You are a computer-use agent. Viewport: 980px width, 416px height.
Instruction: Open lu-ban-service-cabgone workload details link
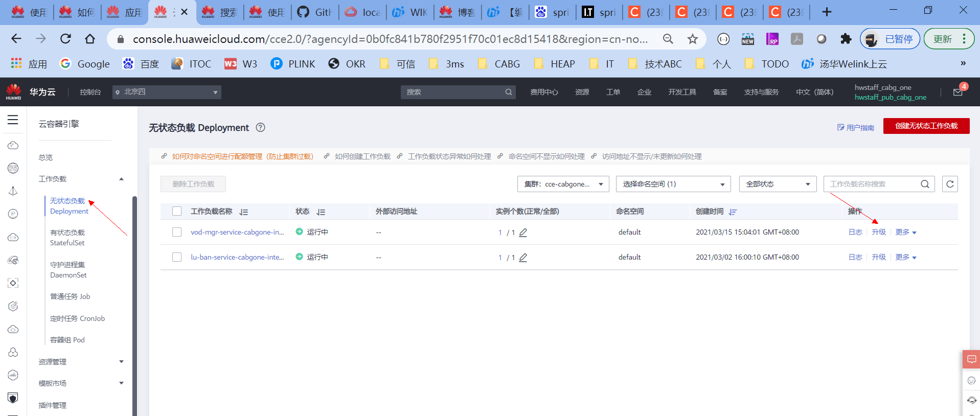(237, 257)
